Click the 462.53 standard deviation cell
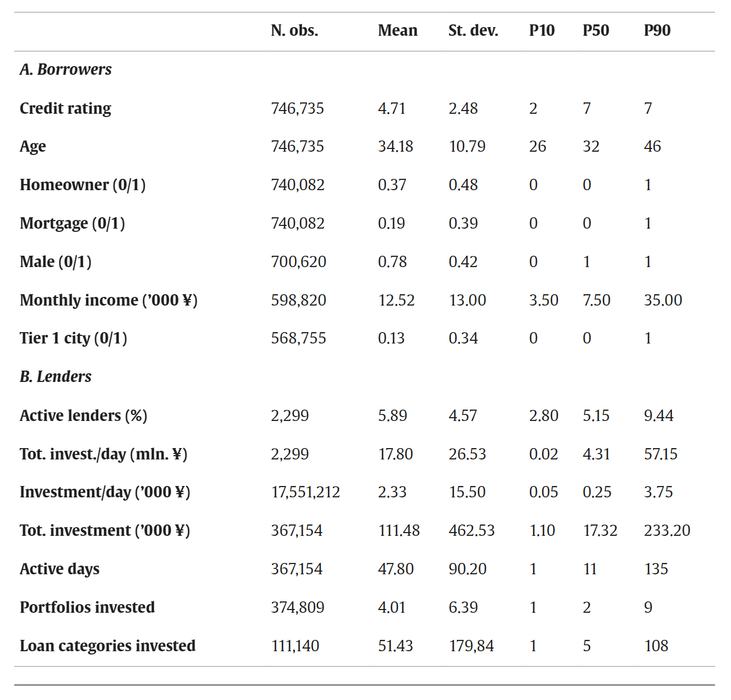The image size is (731, 700). (x=471, y=530)
